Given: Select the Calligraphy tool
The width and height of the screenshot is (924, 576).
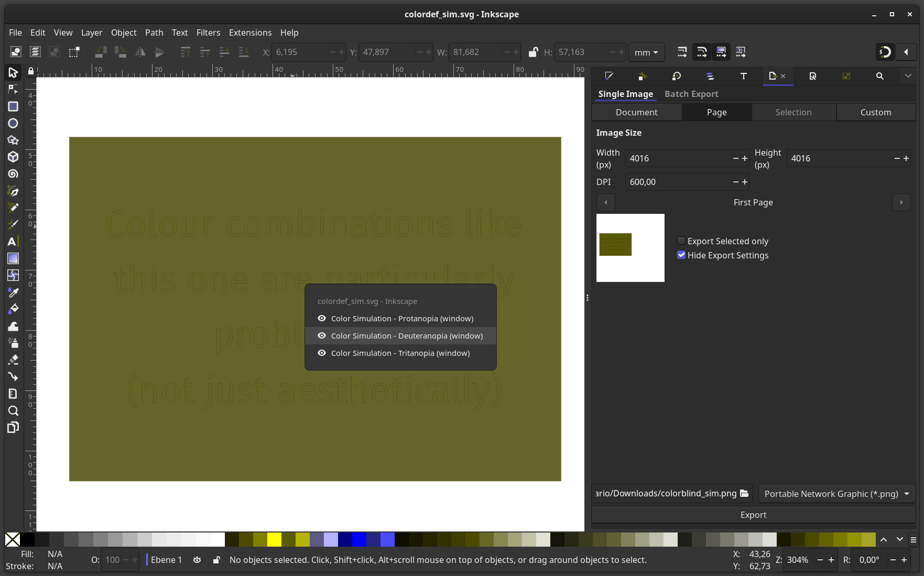Looking at the screenshot, I should (x=13, y=224).
